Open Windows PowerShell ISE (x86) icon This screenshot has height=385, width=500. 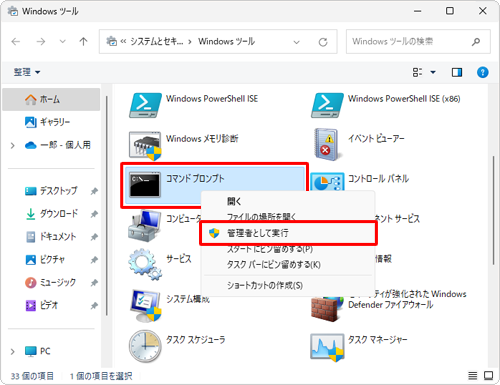coord(327,105)
